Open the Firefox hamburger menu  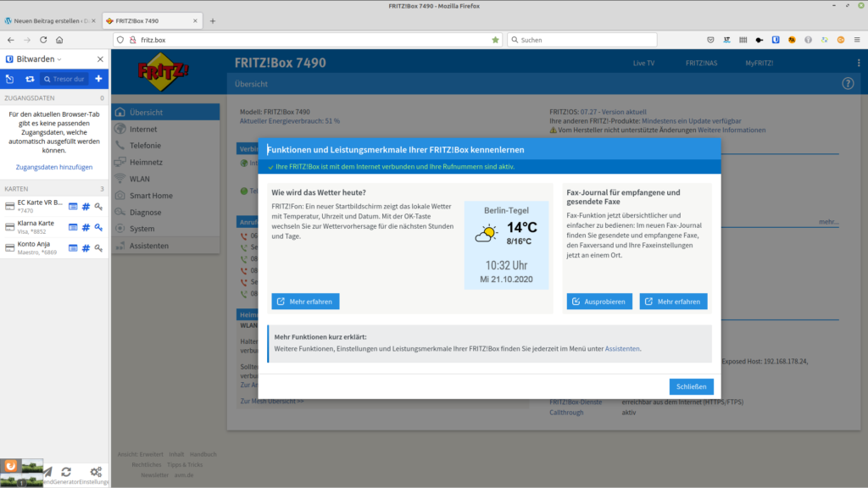click(x=857, y=40)
